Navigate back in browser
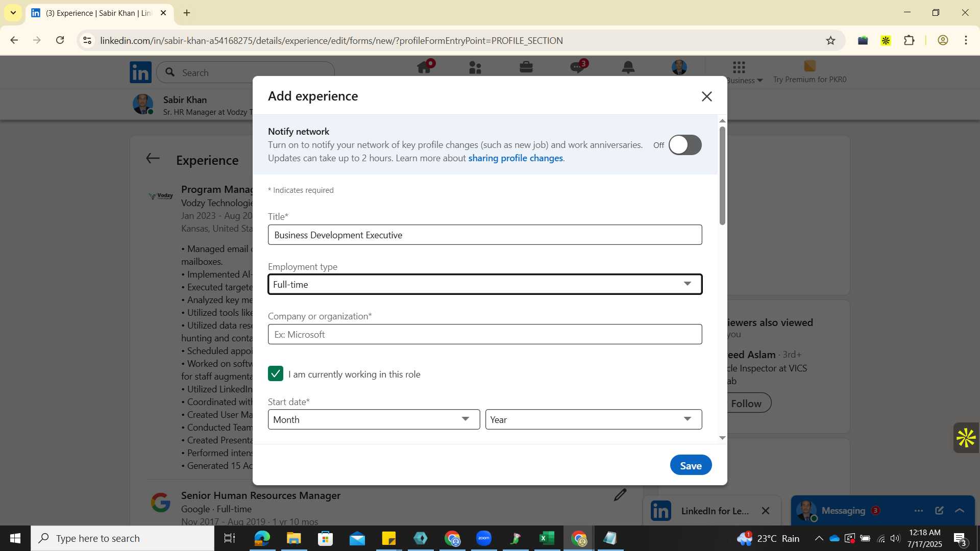The width and height of the screenshot is (980, 551). [14, 40]
